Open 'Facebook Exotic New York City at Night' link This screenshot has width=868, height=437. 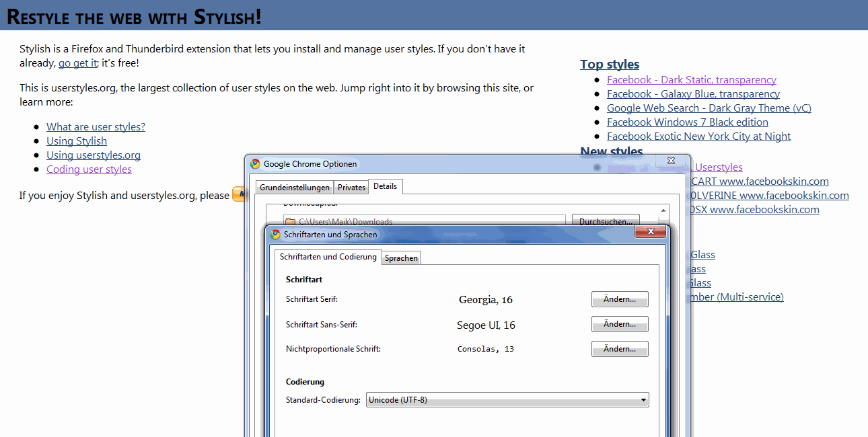coord(698,136)
